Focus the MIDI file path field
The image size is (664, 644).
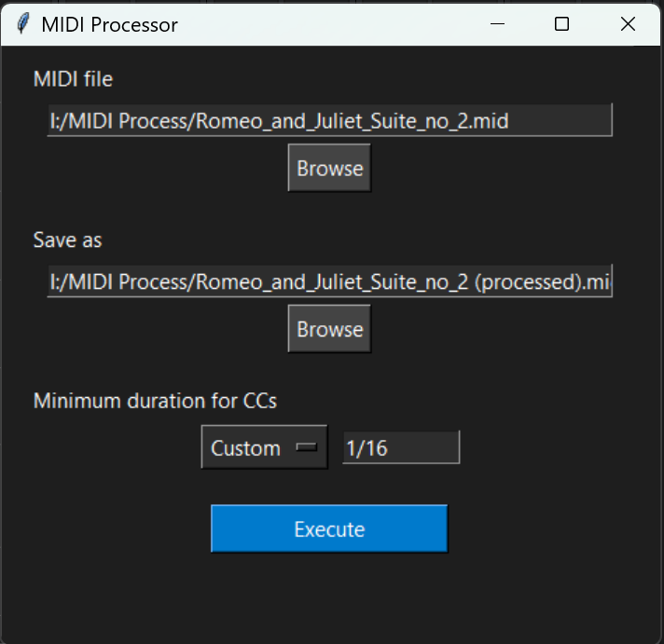pyautogui.click(x=329, y=120)
